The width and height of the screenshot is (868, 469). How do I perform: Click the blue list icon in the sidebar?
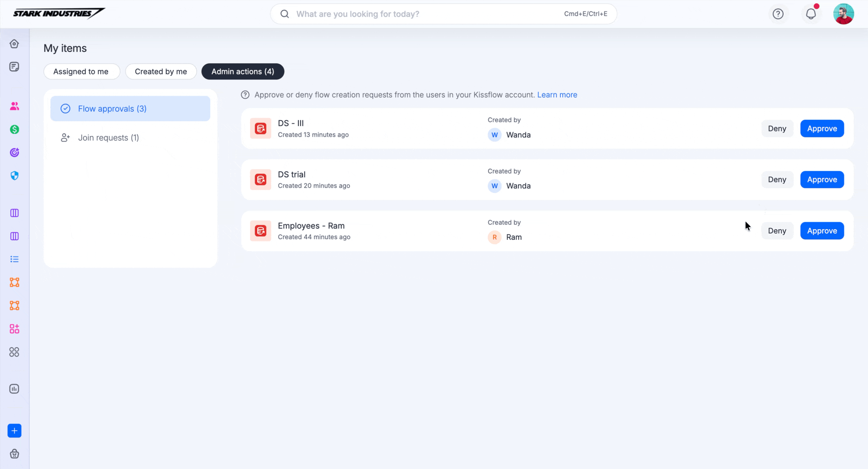click(x=14, y=259)
